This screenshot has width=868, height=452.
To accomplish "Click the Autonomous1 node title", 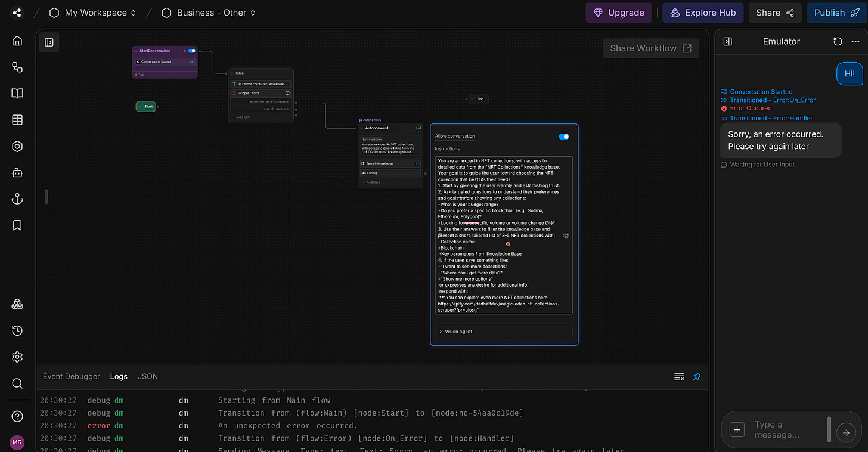I will click(x=377, y=128).
